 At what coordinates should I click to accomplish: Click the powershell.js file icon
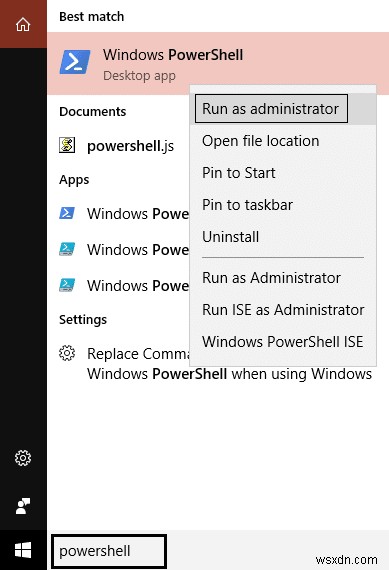click(x=67, y=145)
